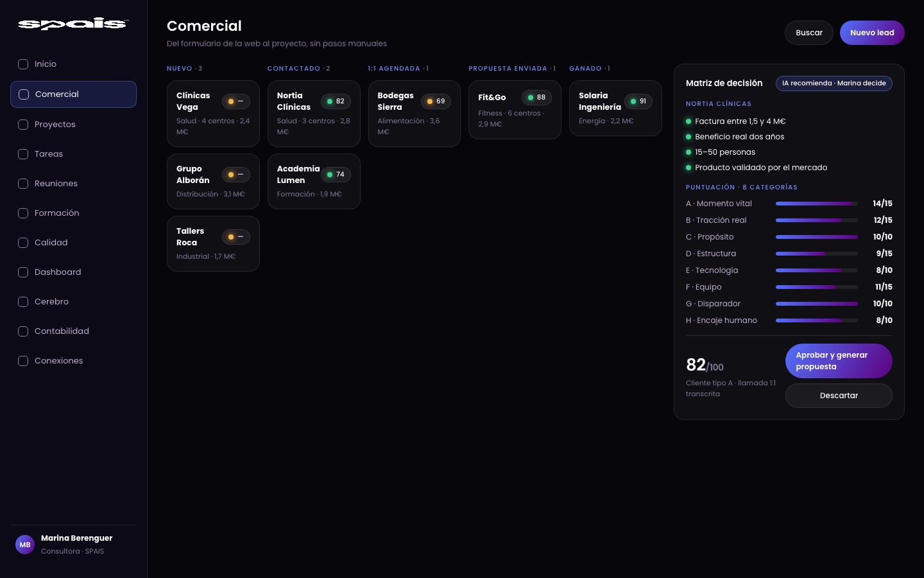This screenshot has height=578, width=924.
Task: Click the Dashboard sidebar icon
Action: coord(23,272)
